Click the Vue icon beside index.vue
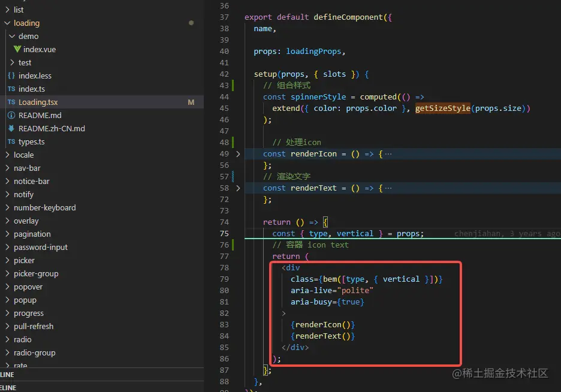 17,49
